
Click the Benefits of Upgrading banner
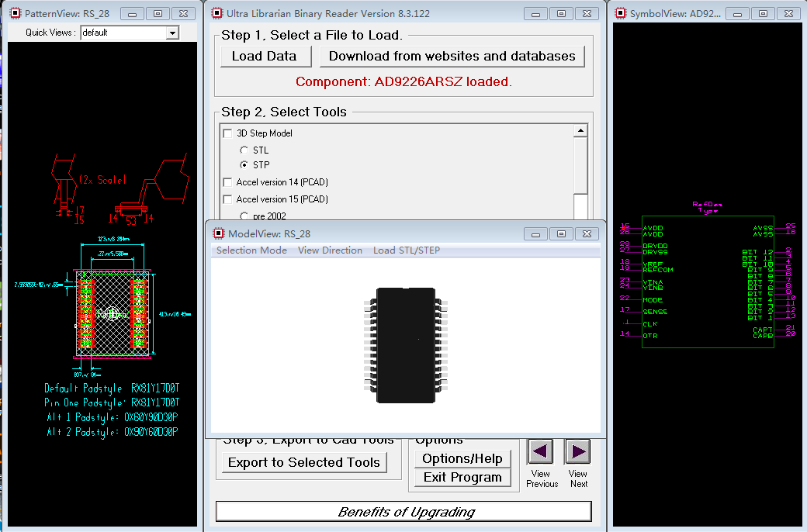403,511
